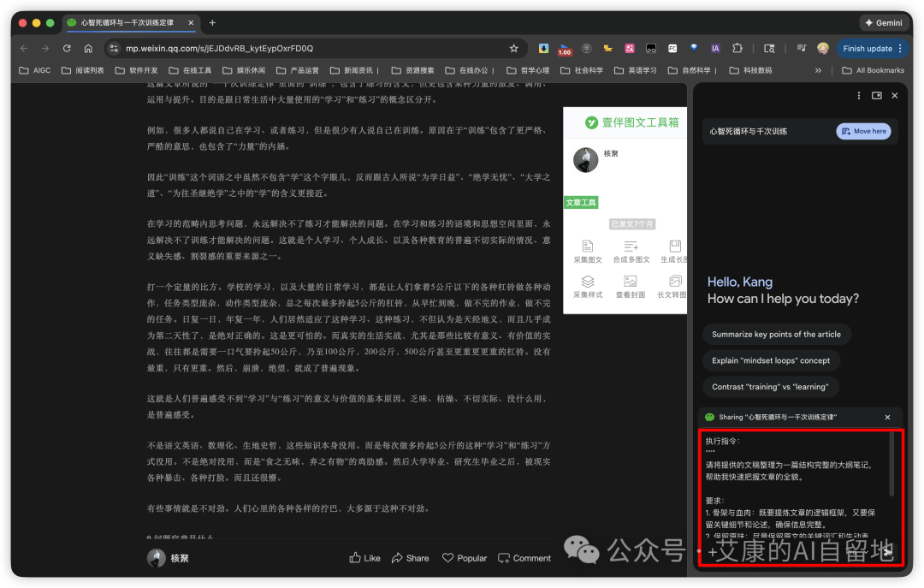Mark the article as Popular
924x588 pixels.
[465, 558]
